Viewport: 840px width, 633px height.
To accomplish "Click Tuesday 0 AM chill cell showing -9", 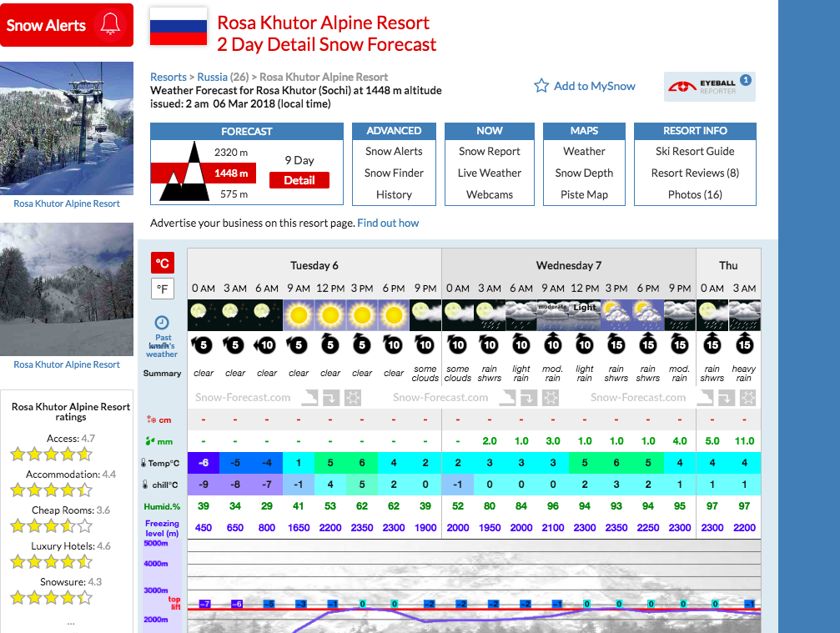I will [x=203, y=485].
